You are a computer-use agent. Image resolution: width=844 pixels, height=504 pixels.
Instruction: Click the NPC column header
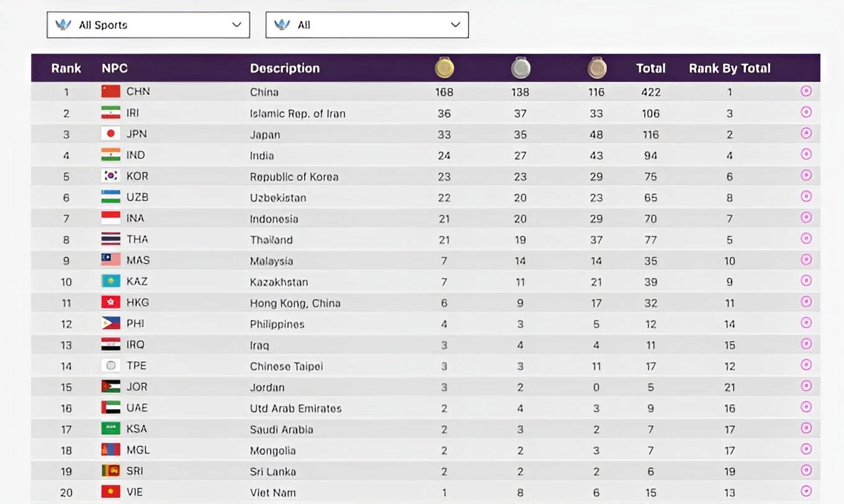(115, 68)
